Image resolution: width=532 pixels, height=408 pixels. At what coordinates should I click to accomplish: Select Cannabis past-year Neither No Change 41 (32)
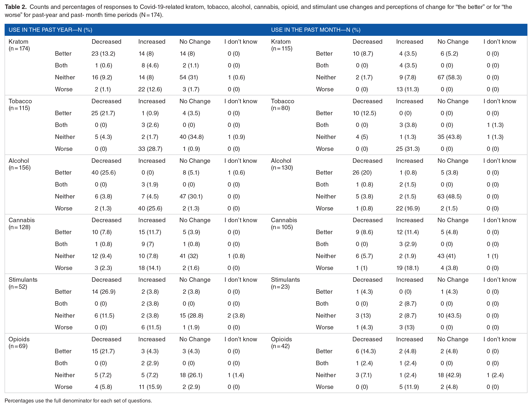(189, 256)
